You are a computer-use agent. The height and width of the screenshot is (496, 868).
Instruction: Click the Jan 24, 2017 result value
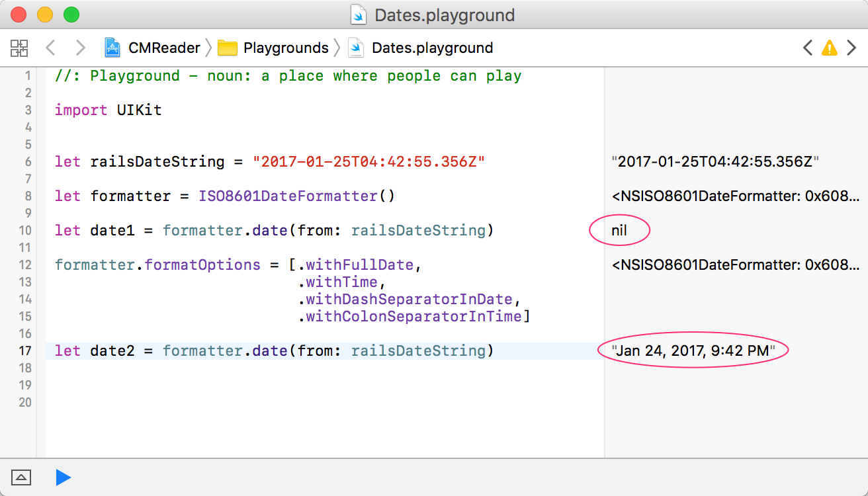(x=693, y=351)
